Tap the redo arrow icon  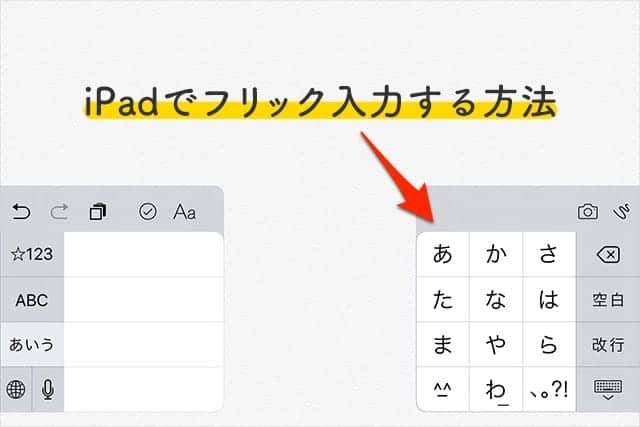[60, 212]
